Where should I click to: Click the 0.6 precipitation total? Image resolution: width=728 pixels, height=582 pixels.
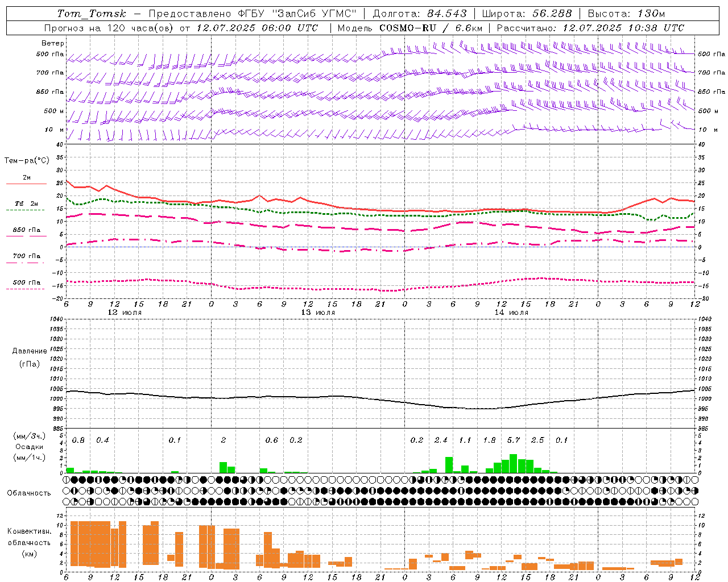coord(272,440)
